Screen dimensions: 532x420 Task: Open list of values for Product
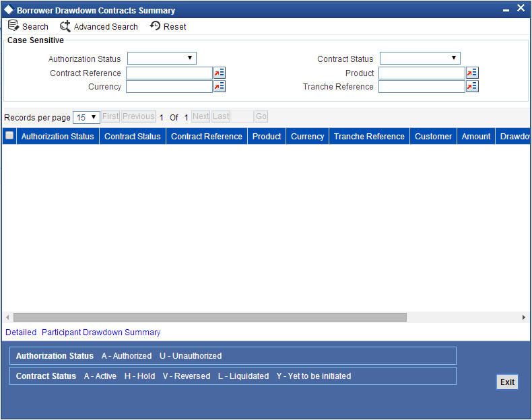[472, 73]
